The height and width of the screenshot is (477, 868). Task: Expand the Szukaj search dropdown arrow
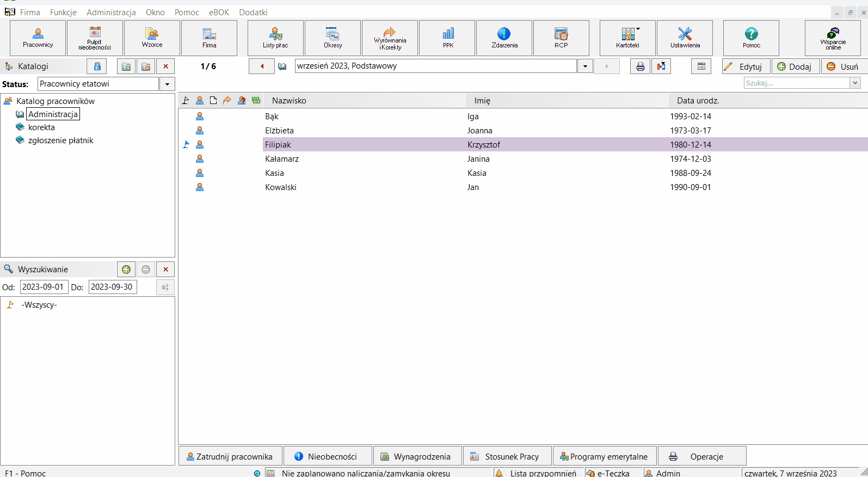point(855,83)
